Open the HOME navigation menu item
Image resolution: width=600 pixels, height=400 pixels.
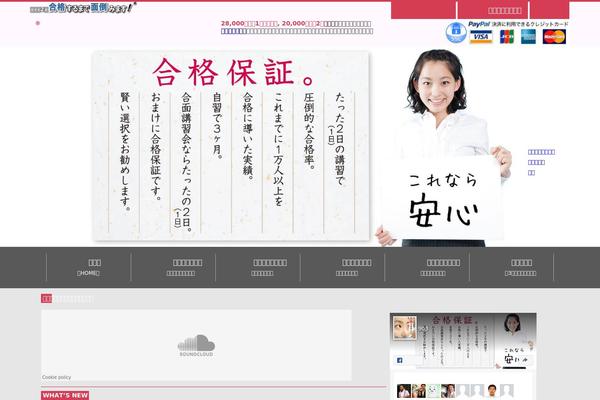coord(88,267)
